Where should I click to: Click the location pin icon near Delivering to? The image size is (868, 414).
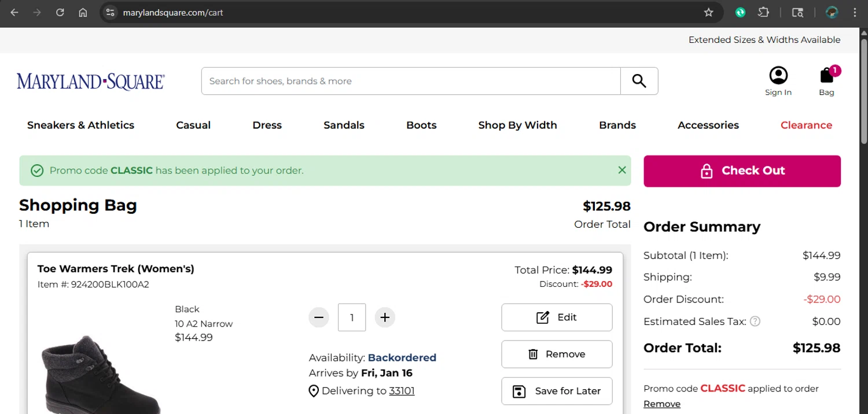click(x=314, y=391)
